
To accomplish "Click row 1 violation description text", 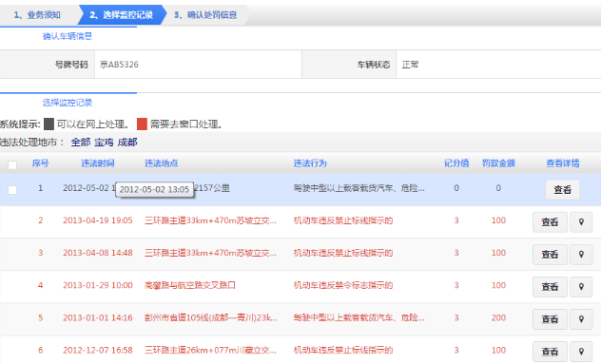I will (359, 188).
